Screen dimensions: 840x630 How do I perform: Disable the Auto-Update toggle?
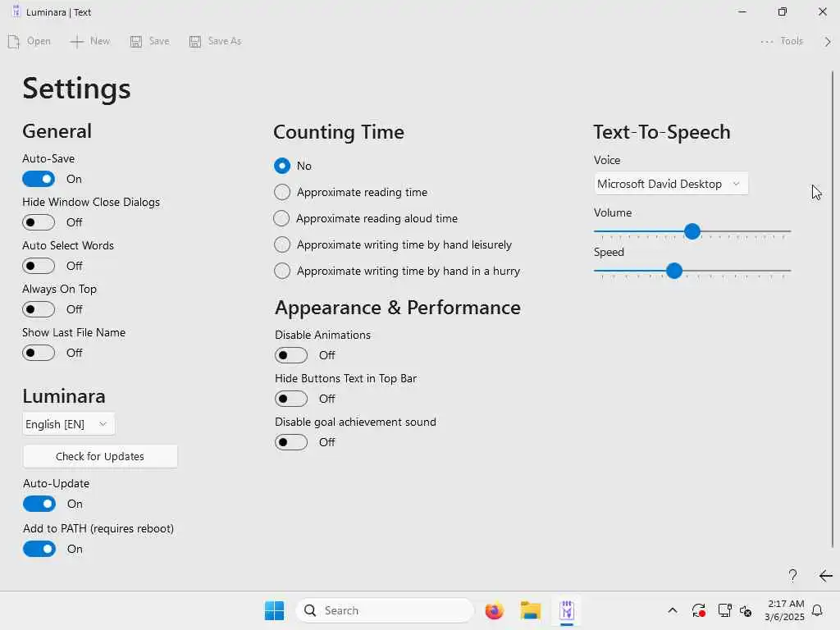[x=39, y=504]
